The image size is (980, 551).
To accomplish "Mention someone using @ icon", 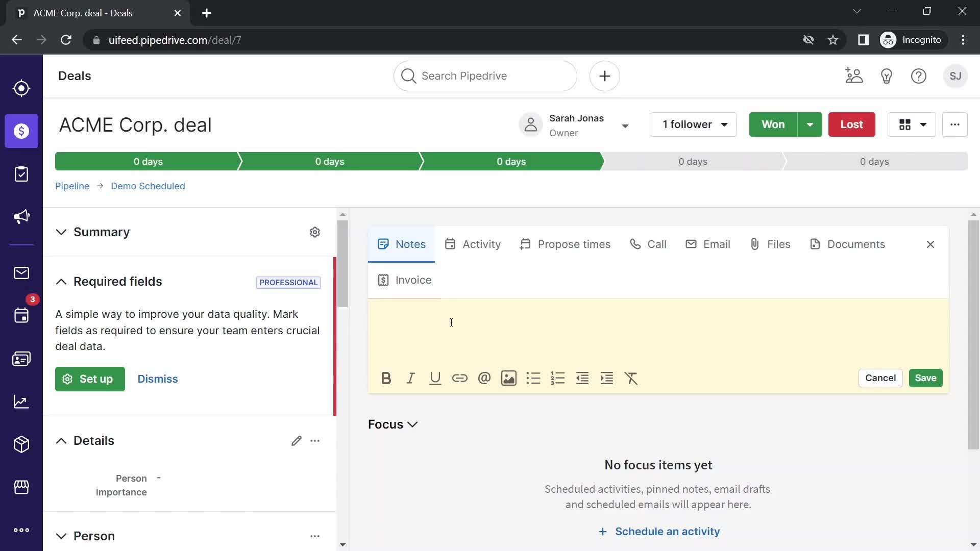I will click(484, 378).
